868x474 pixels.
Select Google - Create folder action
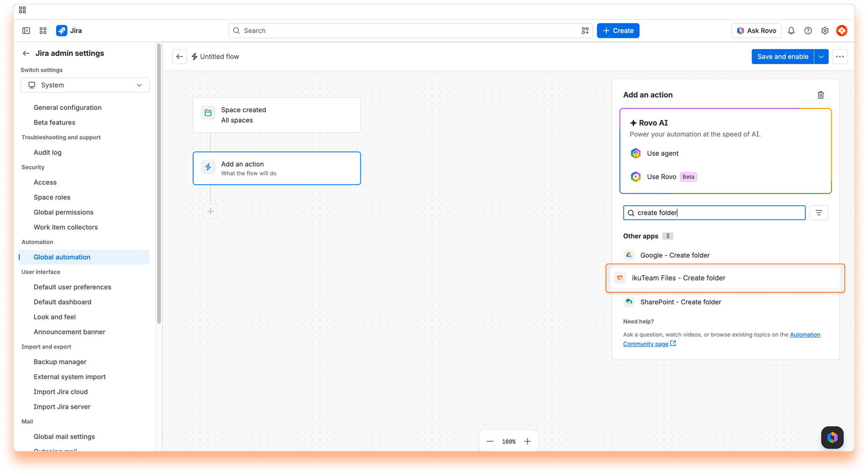725,255
